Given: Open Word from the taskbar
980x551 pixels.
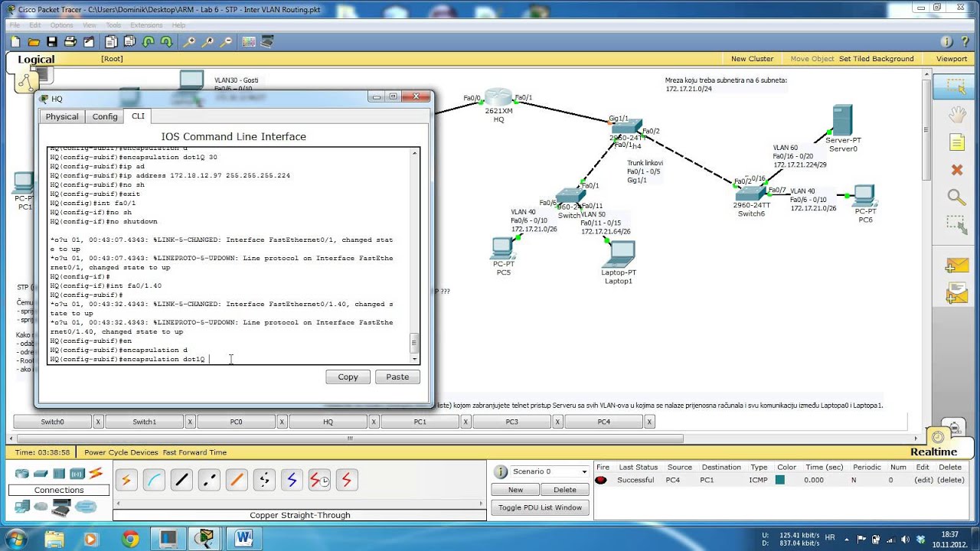Looking at the screenshot, I should 243,538.
